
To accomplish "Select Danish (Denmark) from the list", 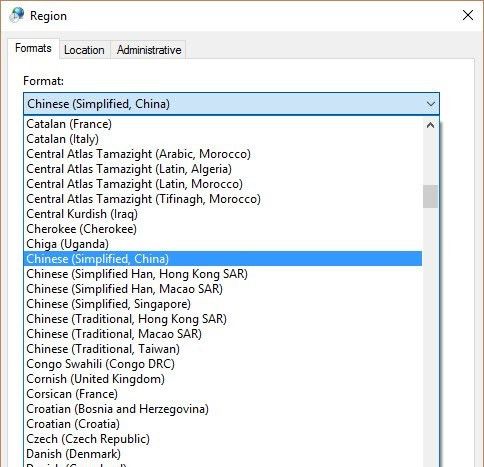I will (x=223, y=454).
